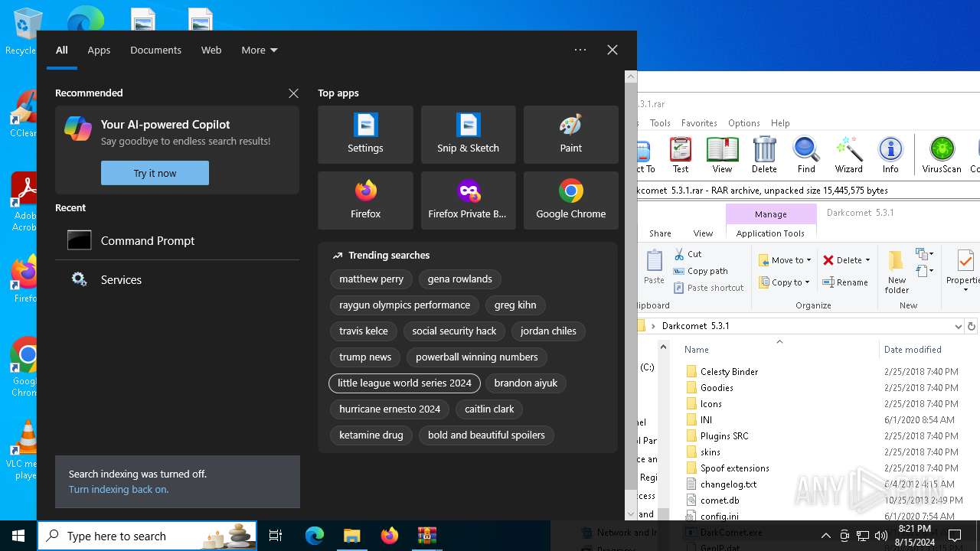Sort by Date modified column header
The height and width of the screenshot is (551, 980).
[913, 349]
